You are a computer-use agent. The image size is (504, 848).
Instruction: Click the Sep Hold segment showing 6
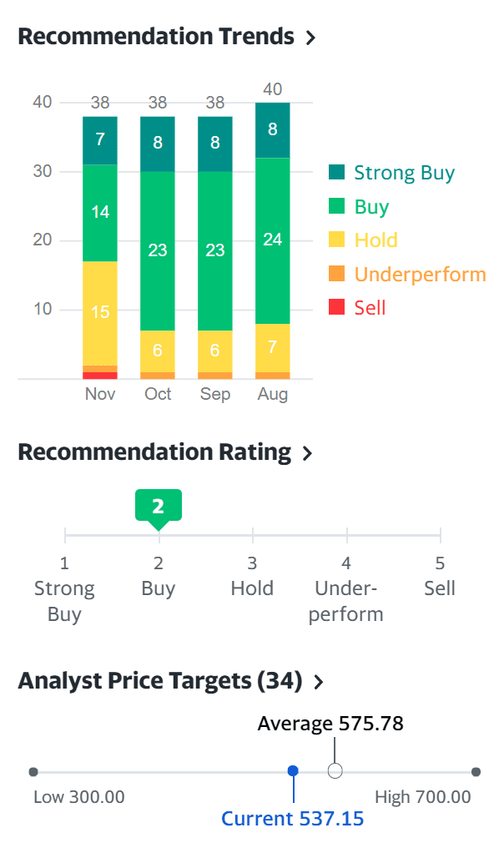215,351
